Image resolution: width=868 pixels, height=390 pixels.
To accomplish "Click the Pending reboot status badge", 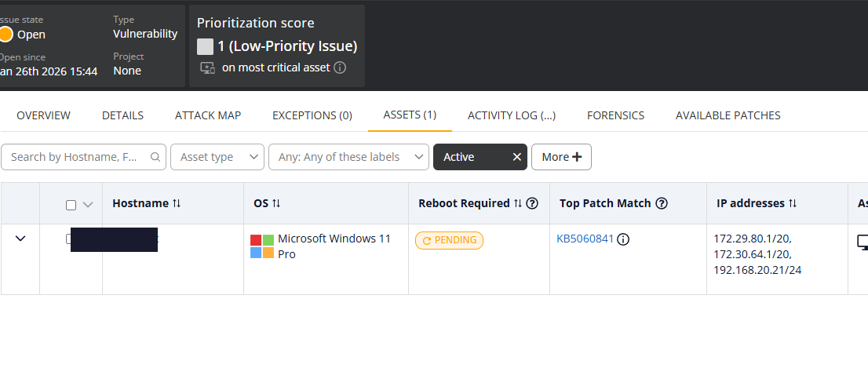I will pos(449,240).
